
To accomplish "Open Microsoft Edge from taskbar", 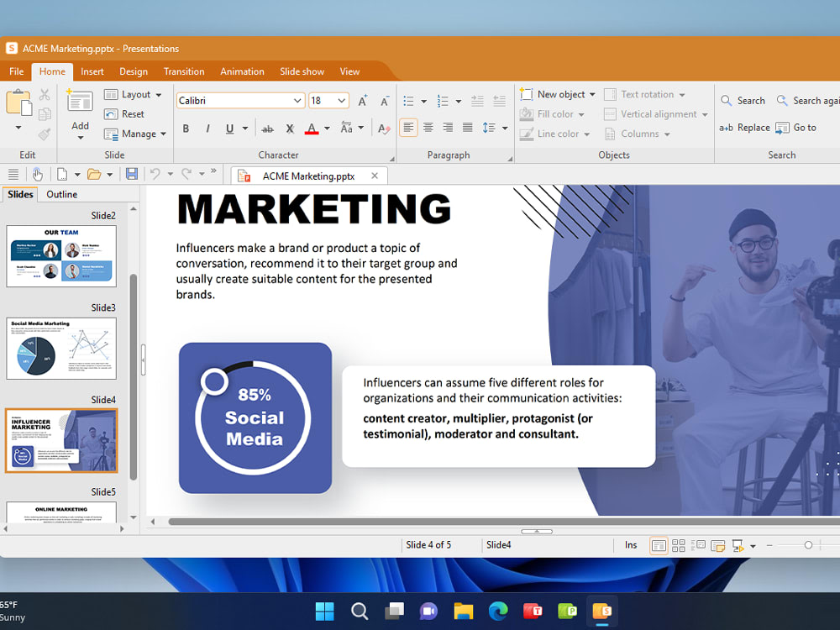I will [498, 612].
